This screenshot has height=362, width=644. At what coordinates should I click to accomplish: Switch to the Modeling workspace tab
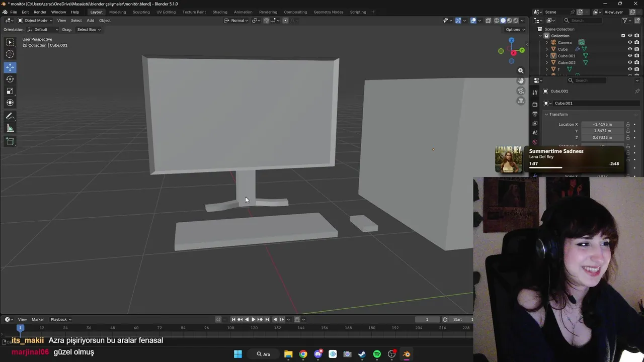[118, 12]
